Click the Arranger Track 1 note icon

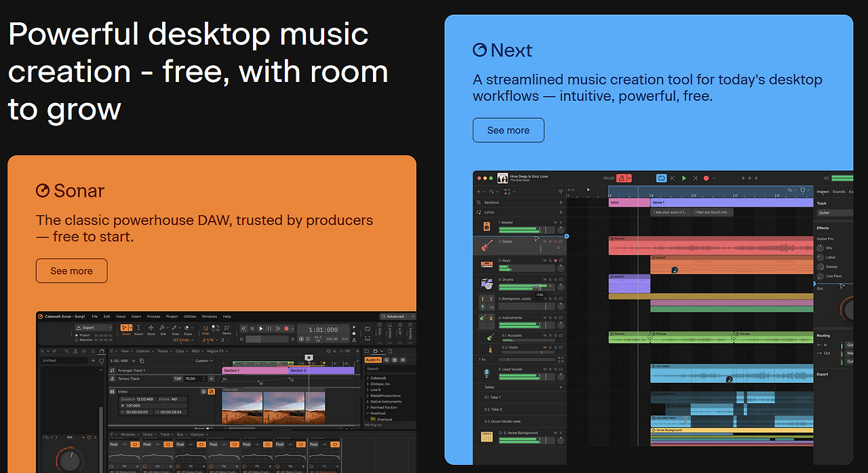[113, 370]
